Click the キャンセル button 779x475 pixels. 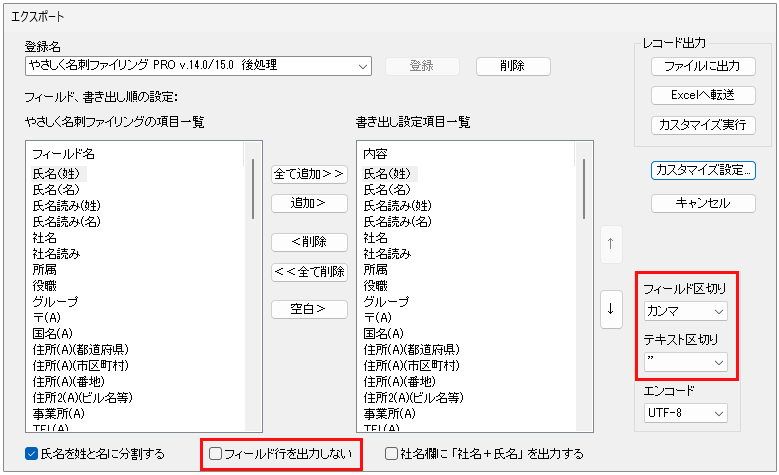point(702,203)
